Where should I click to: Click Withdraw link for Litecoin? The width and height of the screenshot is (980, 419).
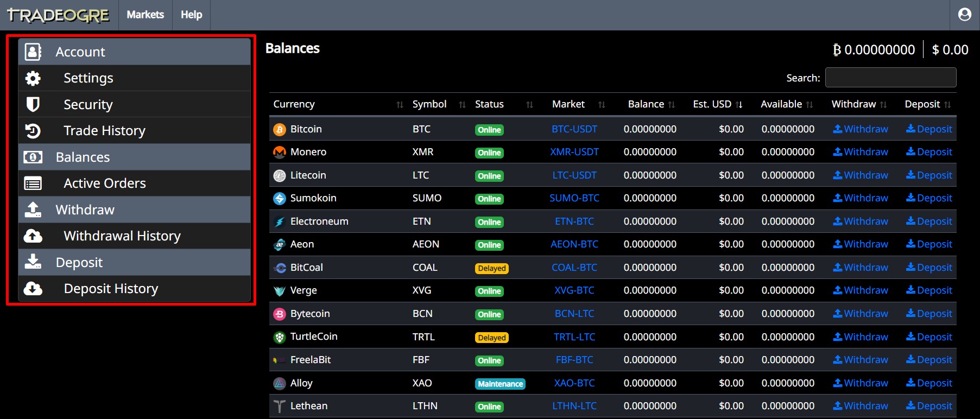coord(861,175)
